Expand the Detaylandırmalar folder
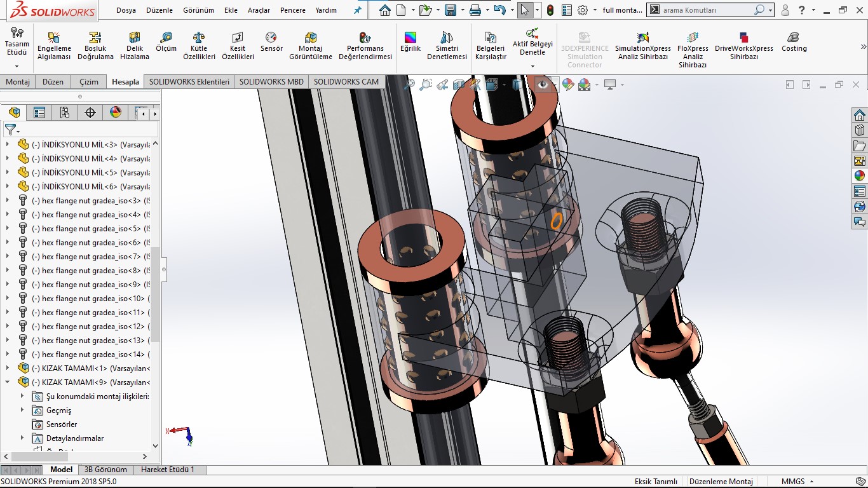Image resolution: width=868 pixels, height=488 pixels. coord(22,438)
